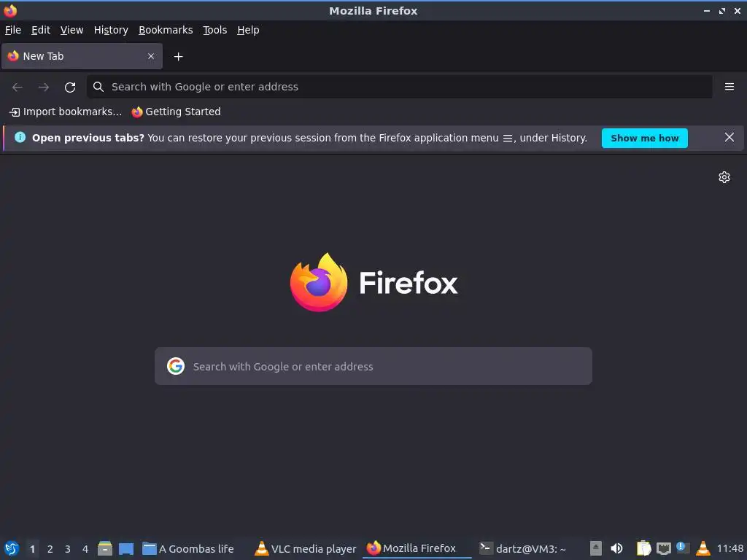The height and width of the screenshot is (560, 747).
Task: Click the center Google search box
Action: click(373, 366)
